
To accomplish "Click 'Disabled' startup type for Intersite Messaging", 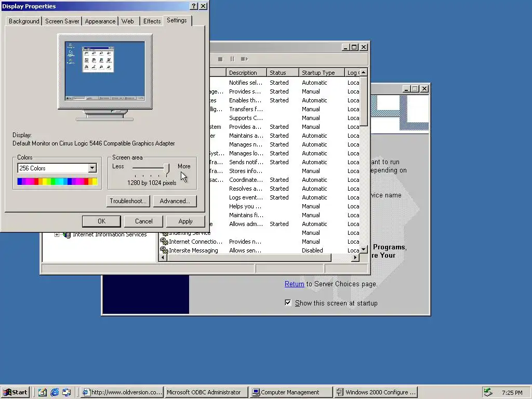I will [x=312, y=250].
